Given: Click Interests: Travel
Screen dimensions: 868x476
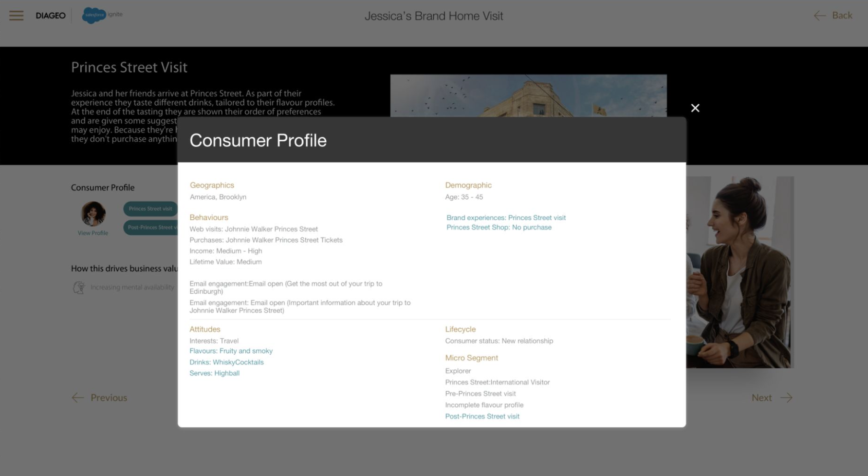Looking at the screenshot, I should tap(214, 341).
